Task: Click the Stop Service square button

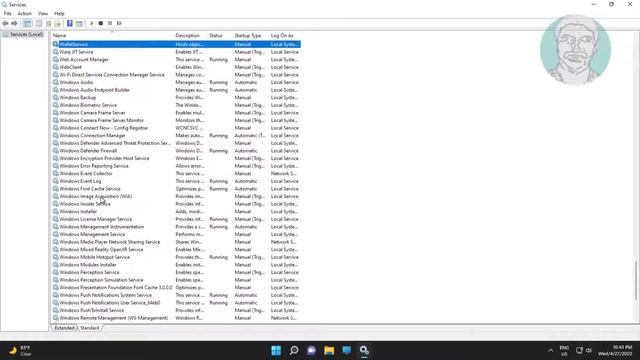Action: pyautogui.click(x=101, y=23)
